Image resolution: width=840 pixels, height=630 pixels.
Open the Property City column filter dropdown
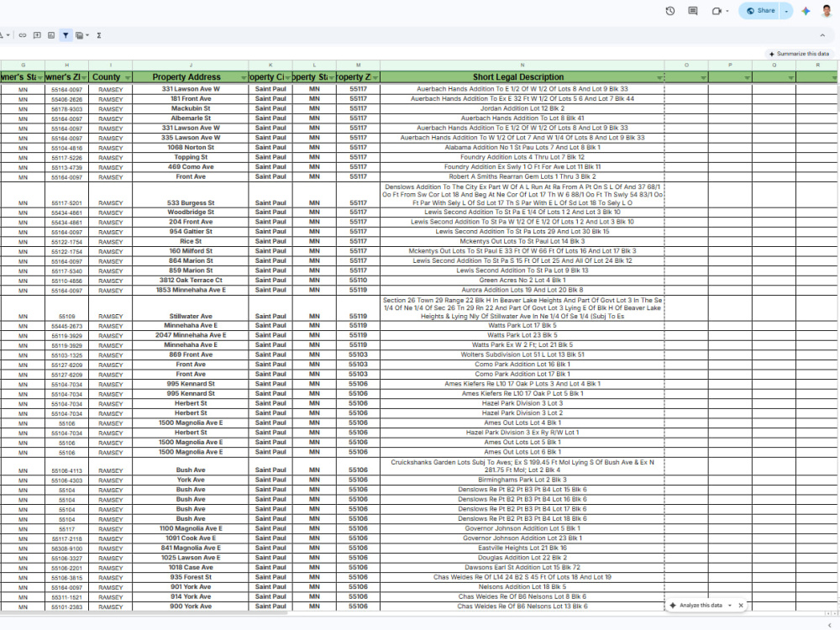287,78
